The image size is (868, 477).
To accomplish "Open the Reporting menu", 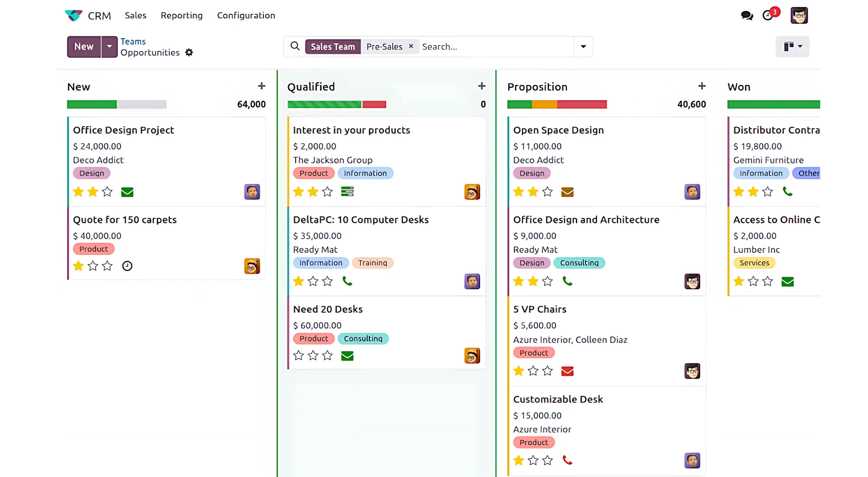I will click(x=181, y=16).
